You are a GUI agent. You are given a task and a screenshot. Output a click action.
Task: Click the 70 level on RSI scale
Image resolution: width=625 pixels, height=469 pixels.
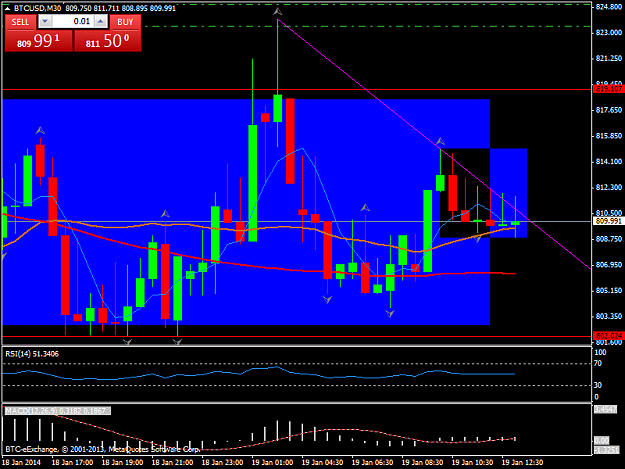(x=597, y=363)
